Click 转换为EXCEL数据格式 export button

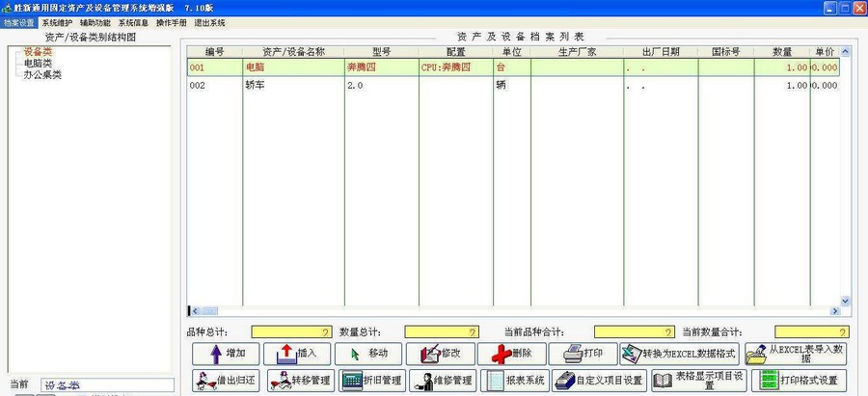[679, 354]
